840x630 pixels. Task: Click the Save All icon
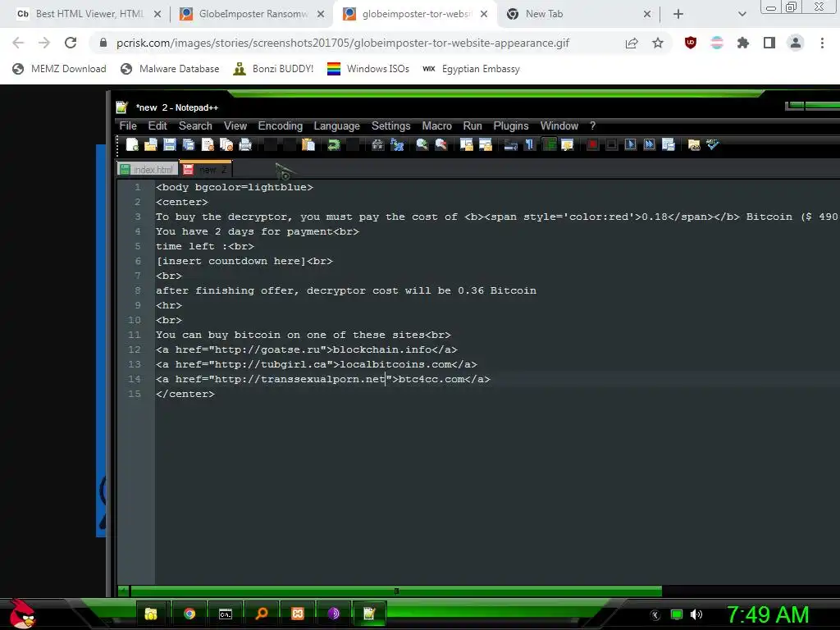[x=189, y=144]
